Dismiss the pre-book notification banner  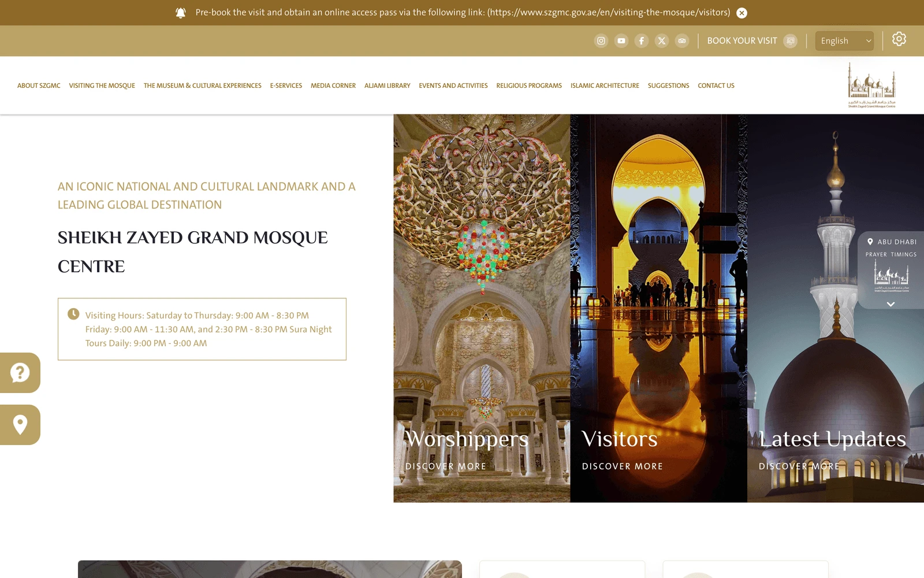(742, 13)
